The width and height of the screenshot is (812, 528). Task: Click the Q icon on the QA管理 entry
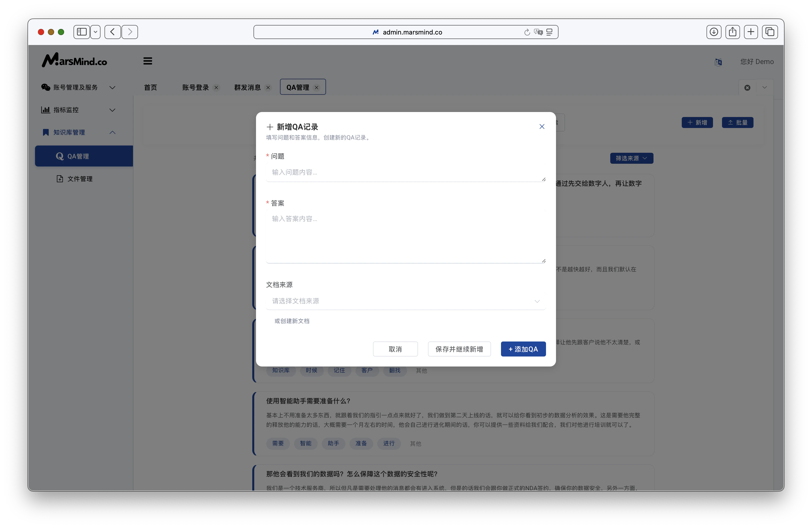coord(60,156)
